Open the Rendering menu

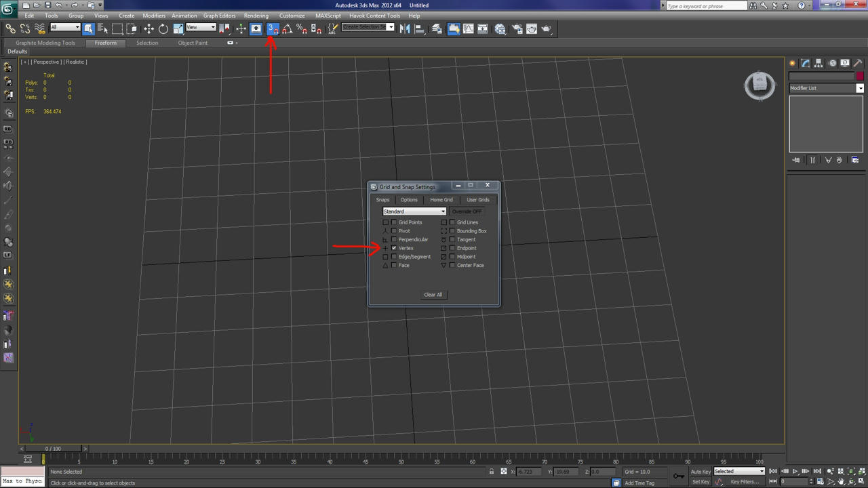point(256,16)
